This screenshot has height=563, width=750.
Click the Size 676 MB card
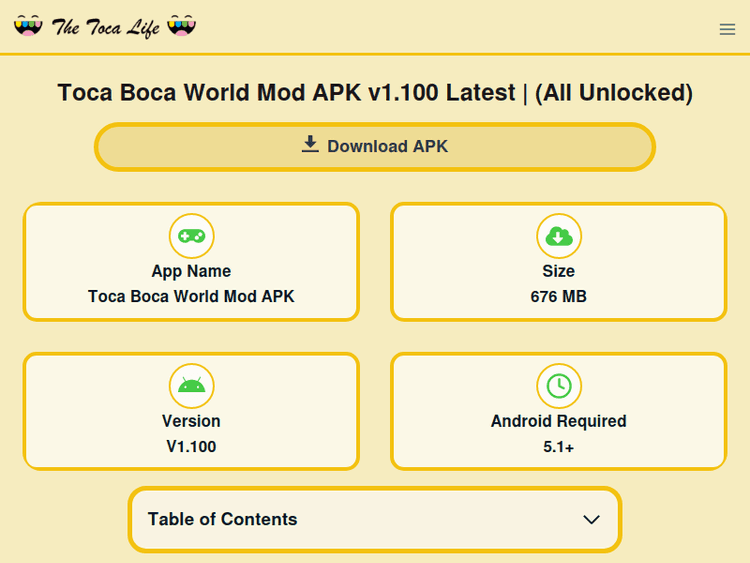point(558,262)
